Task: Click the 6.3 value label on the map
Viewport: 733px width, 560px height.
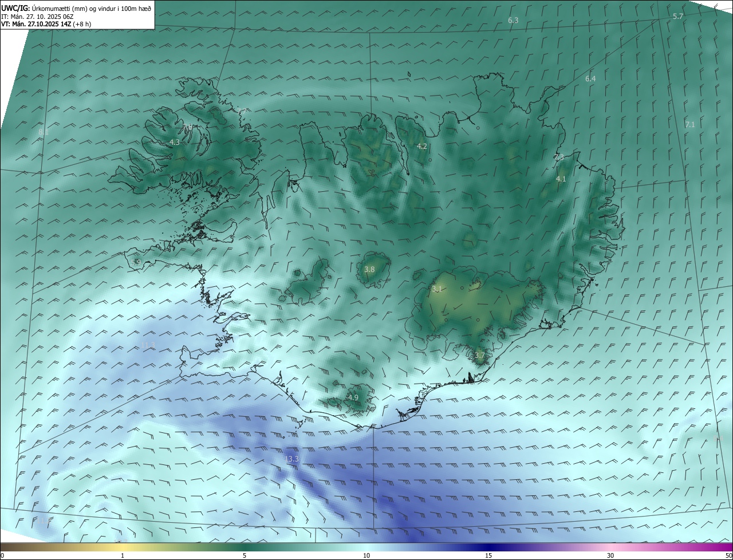Action: (513, 21)
